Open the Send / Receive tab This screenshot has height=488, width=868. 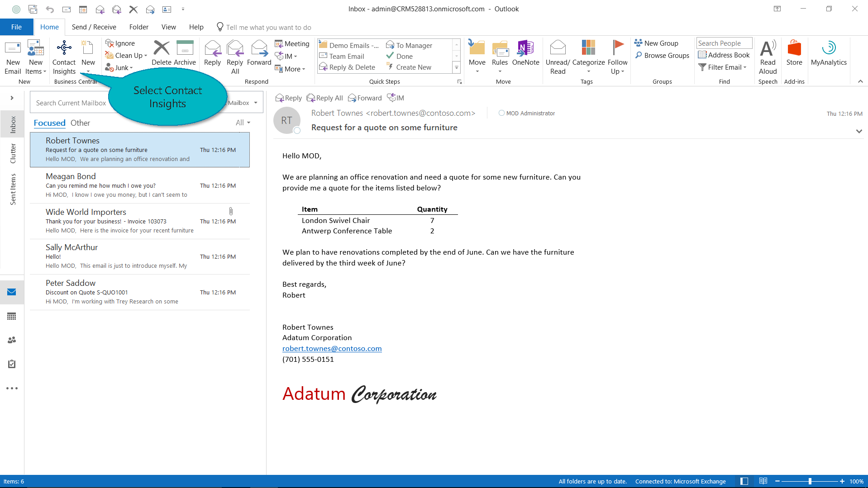click(x=94, y=27)
